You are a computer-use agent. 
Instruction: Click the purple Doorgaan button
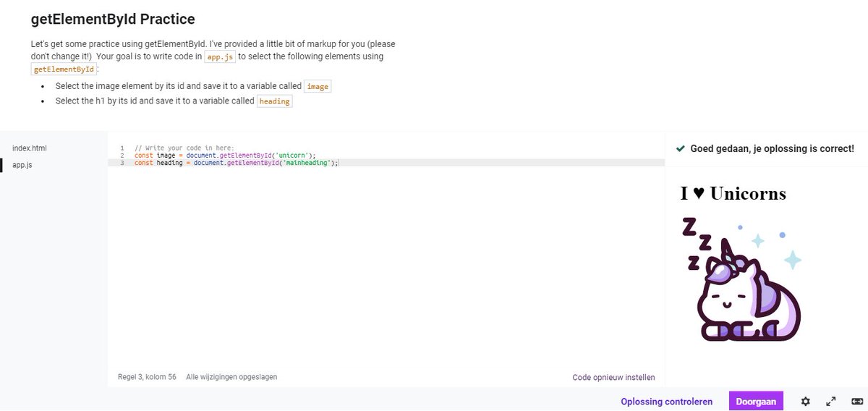pyautogui.click(x=756, y=402)
